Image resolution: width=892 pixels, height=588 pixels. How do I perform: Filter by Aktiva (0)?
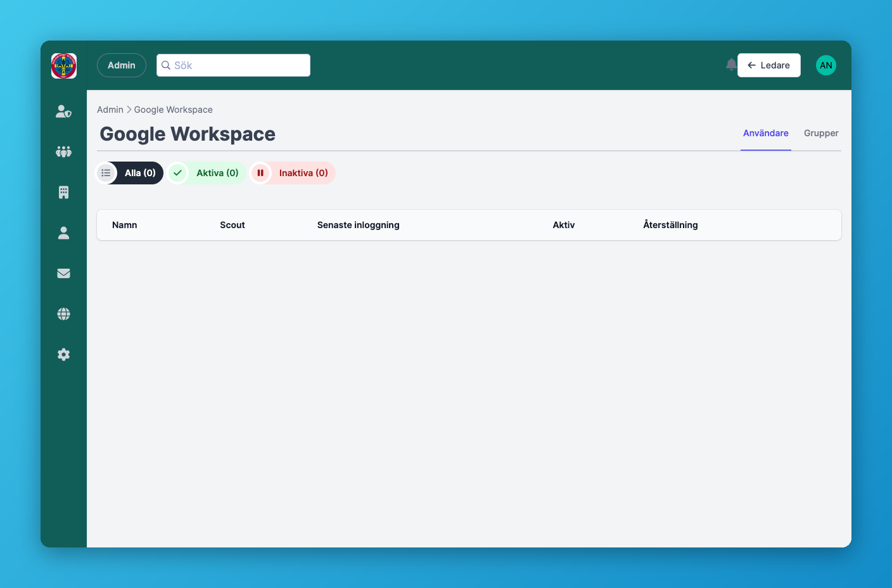[207, 173]
